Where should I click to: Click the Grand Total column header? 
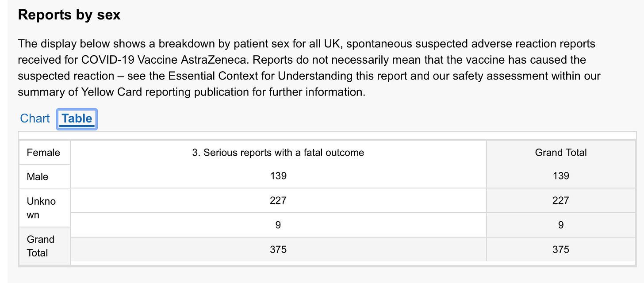point(561,153)
